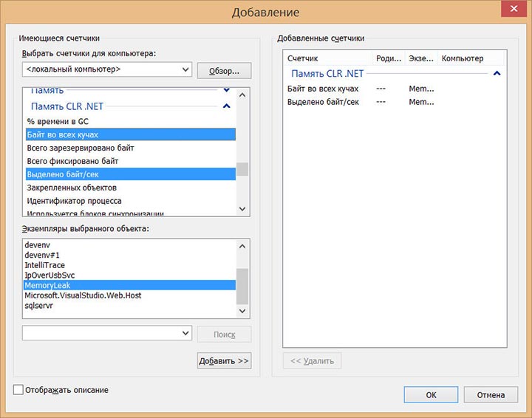532x418 pixels.
Task: Select the sqlservr instance
Action: (x=129, y=306)
